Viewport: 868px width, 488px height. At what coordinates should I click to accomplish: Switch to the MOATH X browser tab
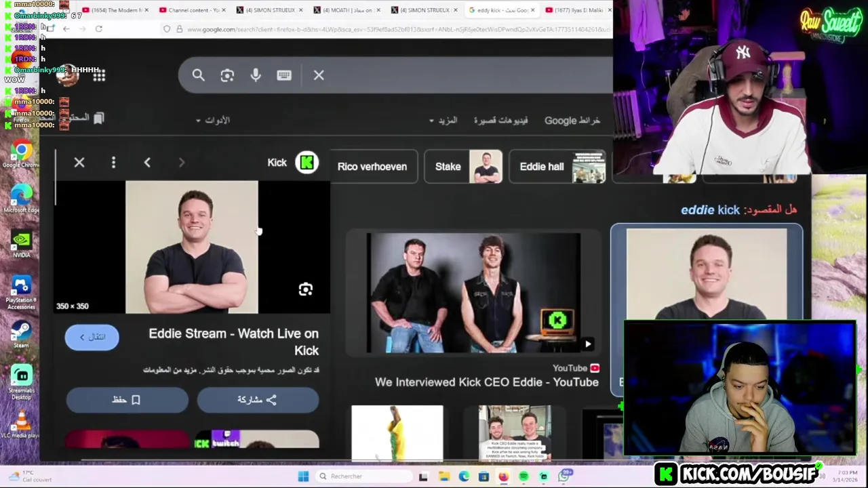(x=347, y=10)
